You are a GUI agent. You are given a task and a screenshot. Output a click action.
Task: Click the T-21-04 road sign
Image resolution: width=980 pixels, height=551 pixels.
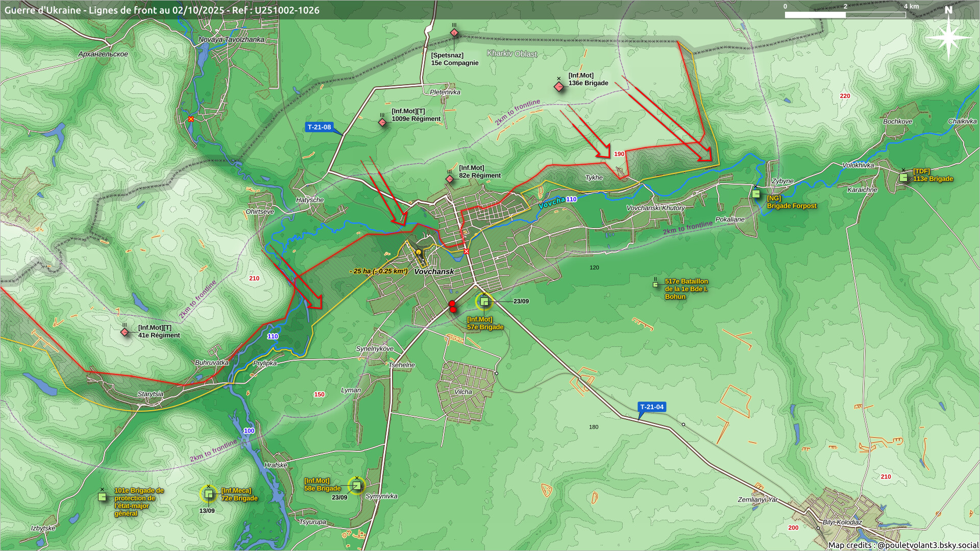652,407
